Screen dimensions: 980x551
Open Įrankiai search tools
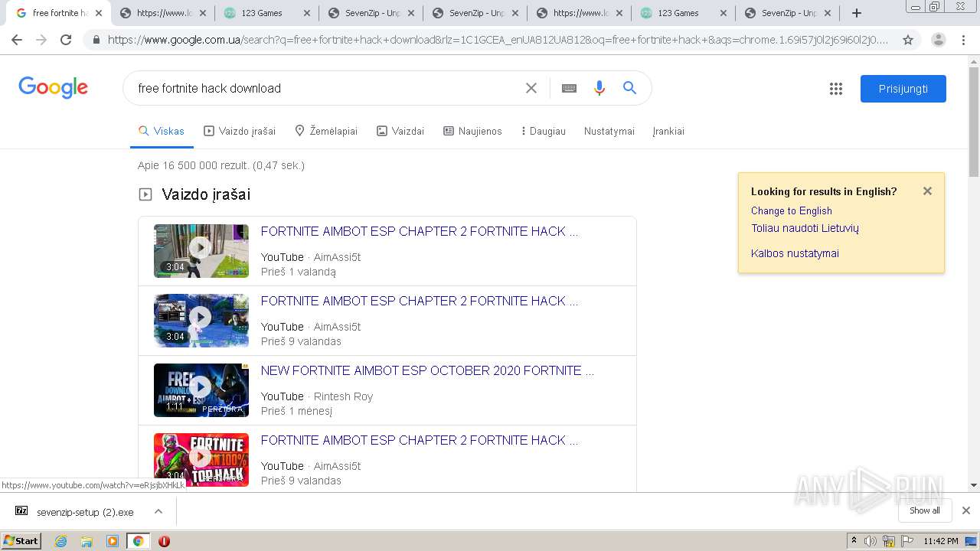(x=668, y=131)
